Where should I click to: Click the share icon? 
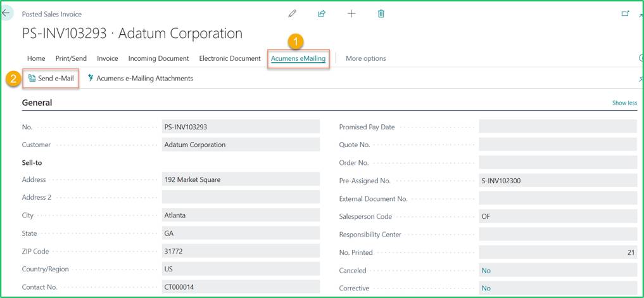pyautogui.click(x=322, y=13)
